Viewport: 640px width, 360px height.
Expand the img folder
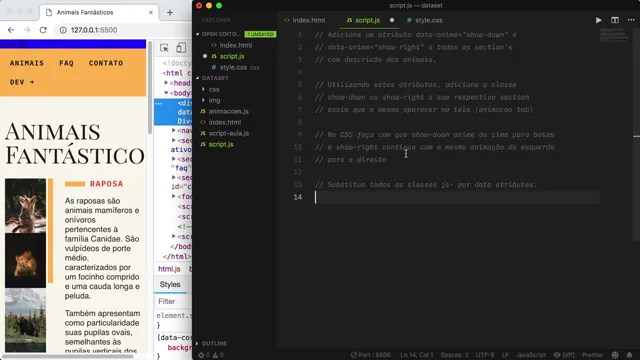[x=214, y=100]
